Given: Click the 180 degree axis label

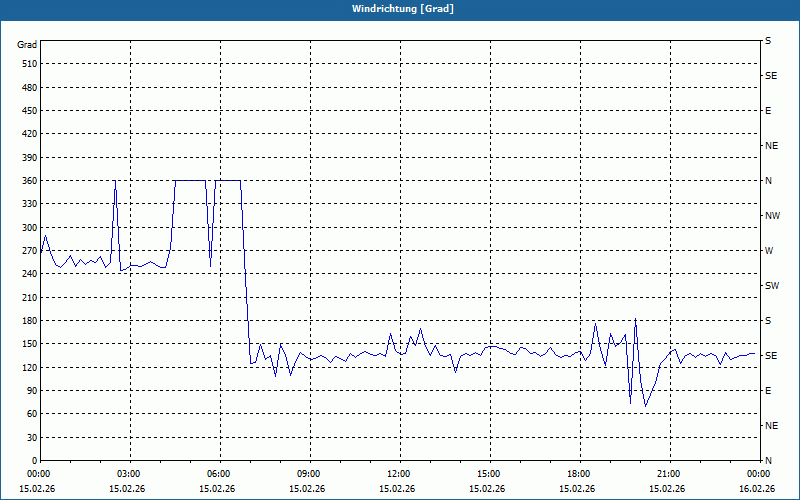Looking at the screenshot, I should [x=29, y=321].
